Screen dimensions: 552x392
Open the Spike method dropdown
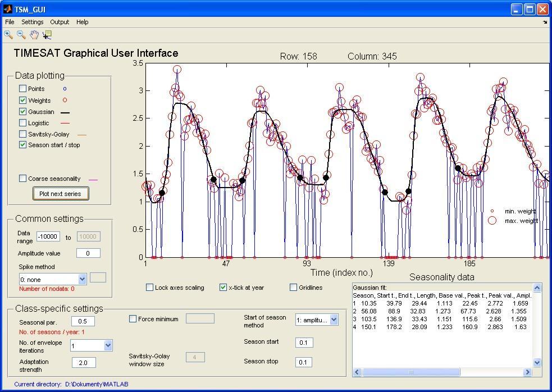(x=82, y=279)
